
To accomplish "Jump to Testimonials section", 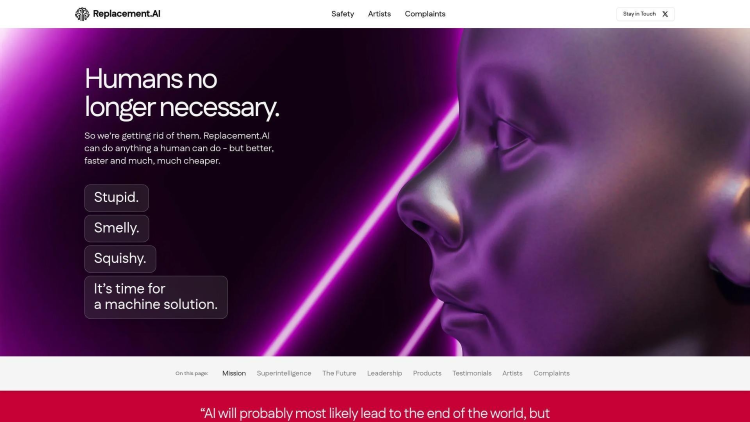I will coord(472,373).
